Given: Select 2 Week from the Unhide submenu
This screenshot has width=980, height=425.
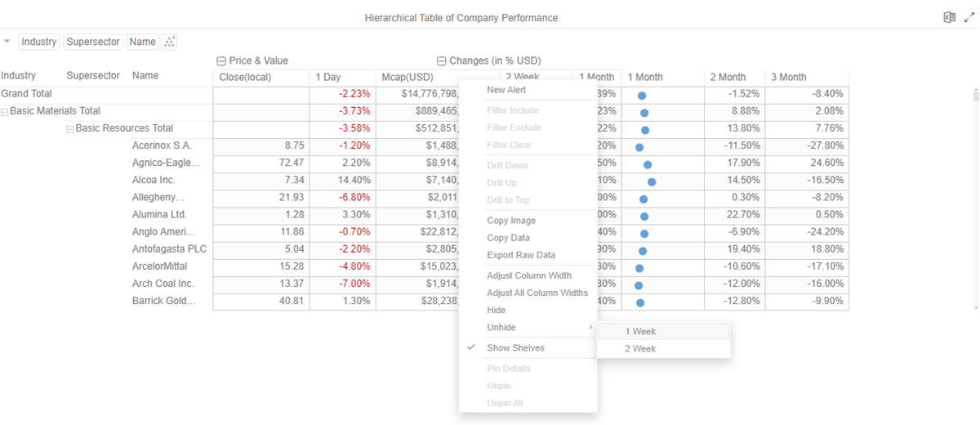Looking at the screenshot, I should pyautogui.click(x=641, y=349).
